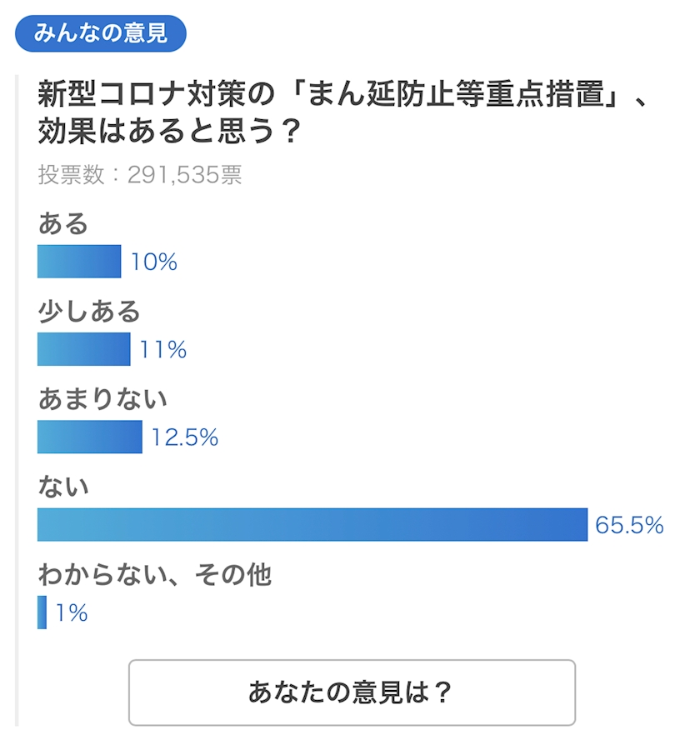Click the あなたの意見は？ button

tap(352, 692)
